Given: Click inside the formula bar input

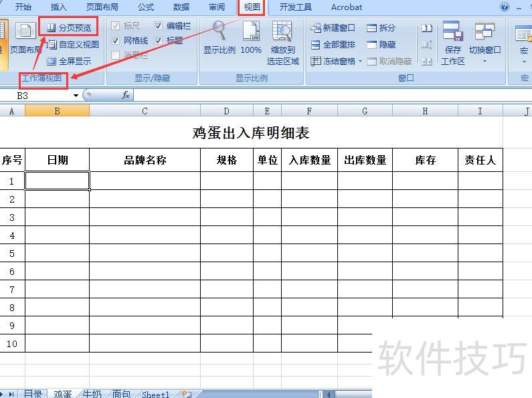Looking at the screenshot, I should [333, 95].
